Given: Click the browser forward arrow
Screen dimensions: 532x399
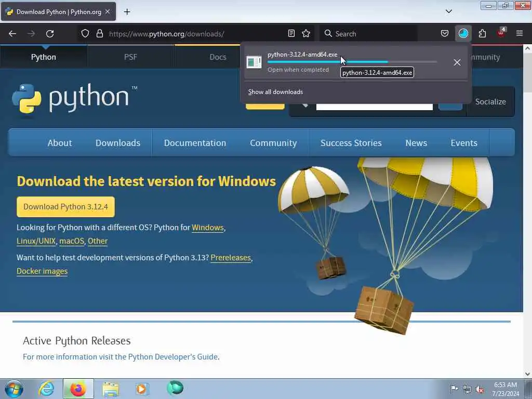Looking at the screenshot, I should pyautogui.click(x=31, y=34).
